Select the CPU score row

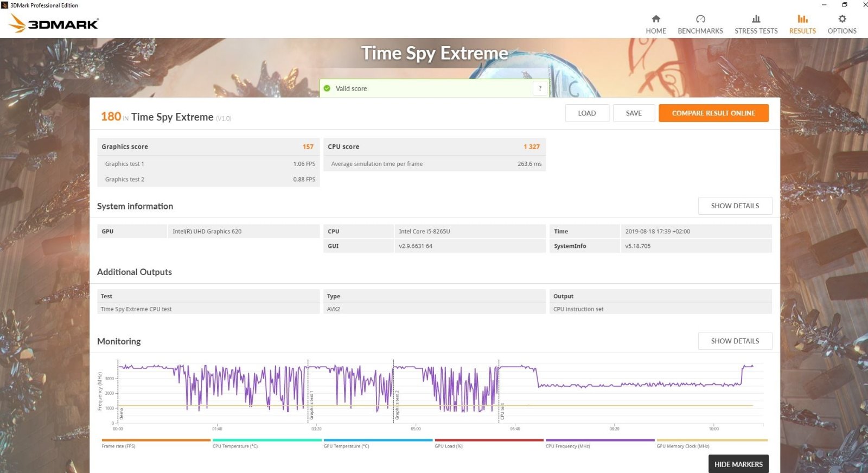[434, 146]
